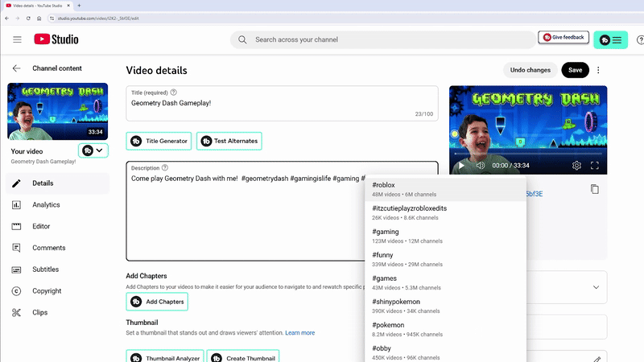Click the pencil edit icon at bottom right
644x362 pixels.
597,359
